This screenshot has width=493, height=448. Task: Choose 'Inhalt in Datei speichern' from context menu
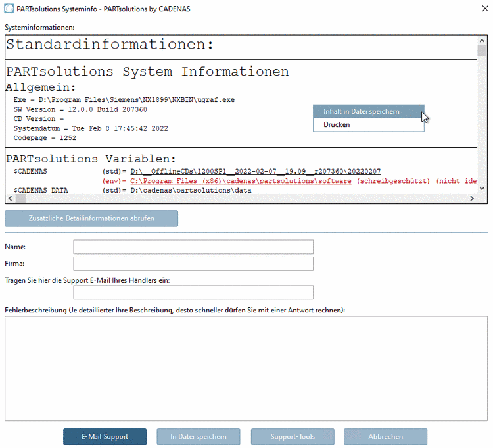369,112
